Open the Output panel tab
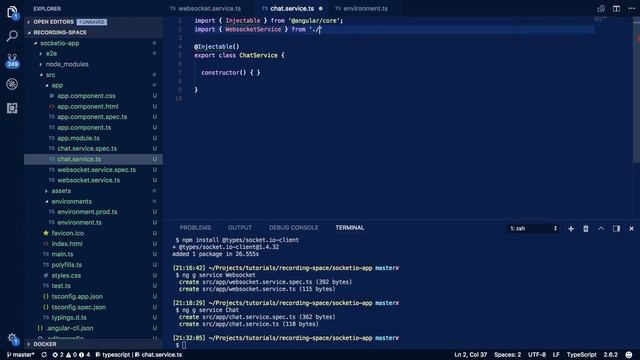This screenshot has height=360, width=640. (x=240, y=228)
